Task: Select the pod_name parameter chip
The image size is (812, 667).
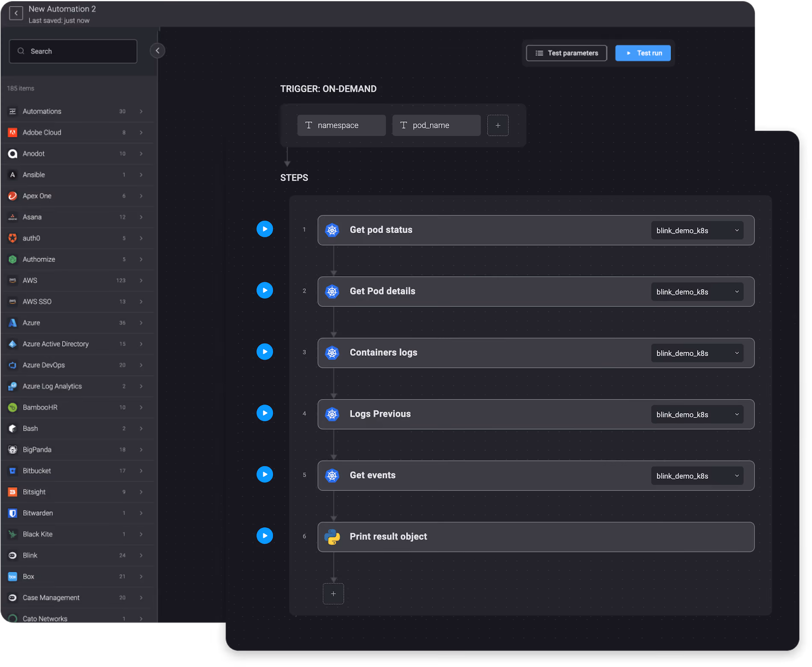Action: click(436, 125)
